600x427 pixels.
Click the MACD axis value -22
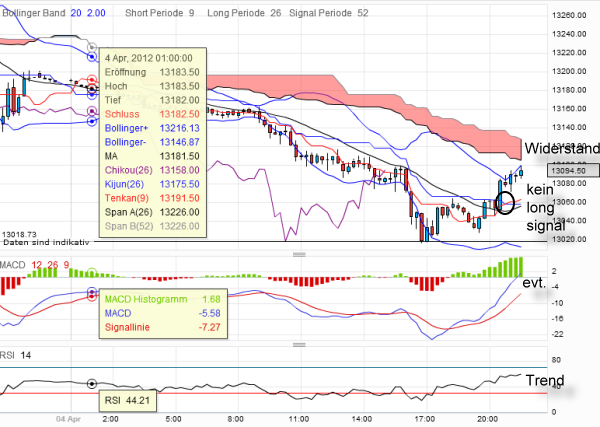558,334
